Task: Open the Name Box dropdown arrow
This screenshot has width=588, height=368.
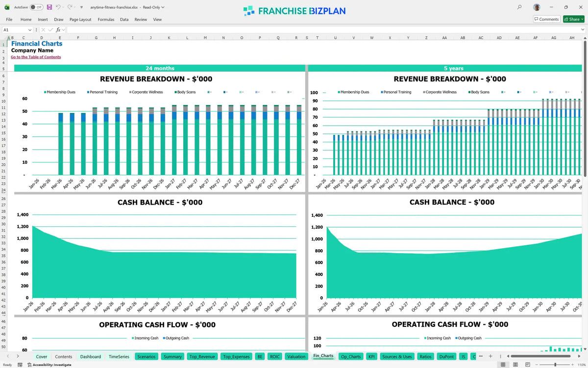Action: [30, 30]
